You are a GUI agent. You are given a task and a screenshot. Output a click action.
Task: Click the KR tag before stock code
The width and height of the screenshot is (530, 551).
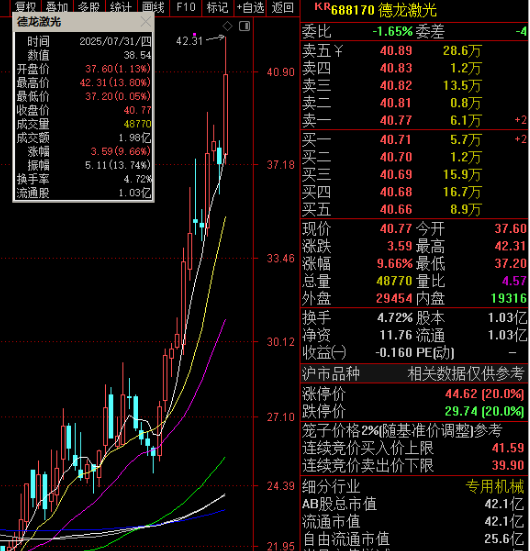tap(322, 6)
